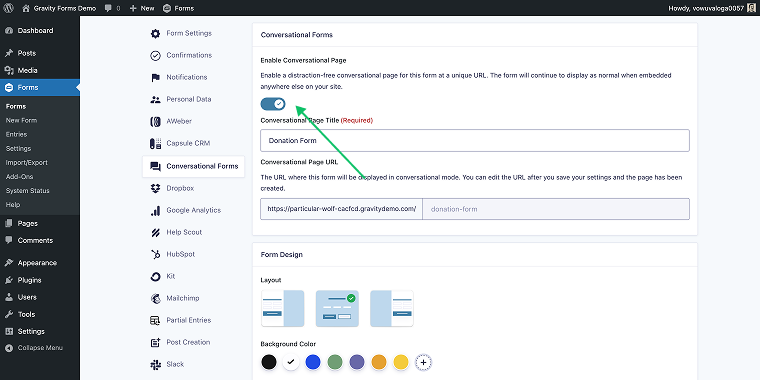
Task: Toggle the Enable Conversational Page switch
Action: click(273, 104)
